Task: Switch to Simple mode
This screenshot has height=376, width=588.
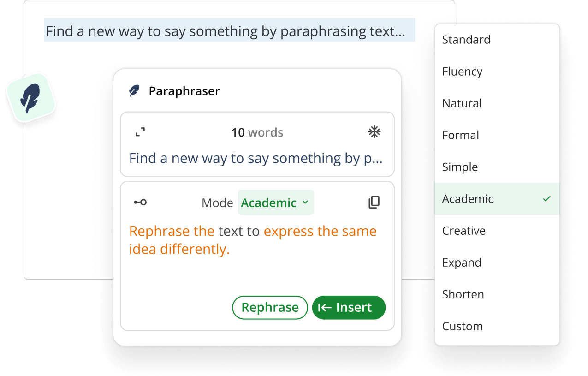Action: pos(460,167)
